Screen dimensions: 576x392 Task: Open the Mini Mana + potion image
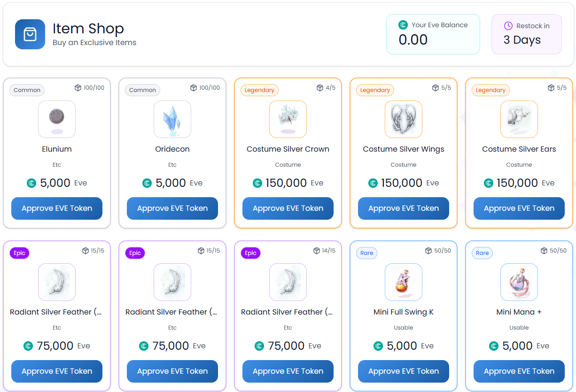point(519,282)
